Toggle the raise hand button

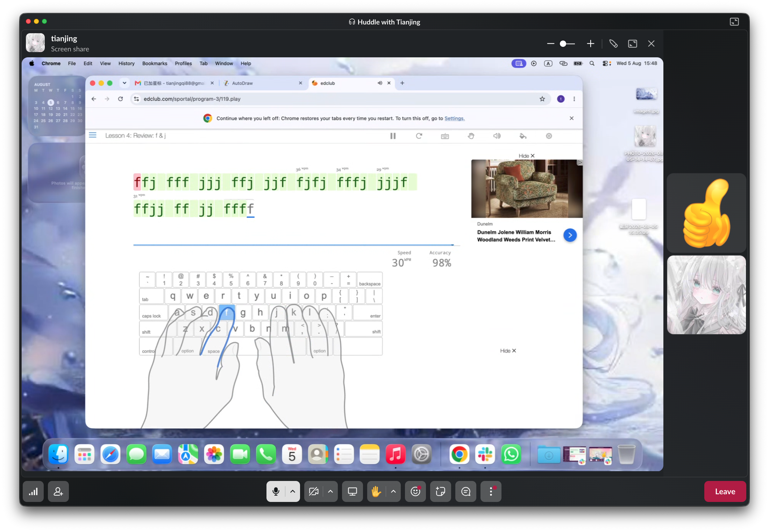[376, 492]
